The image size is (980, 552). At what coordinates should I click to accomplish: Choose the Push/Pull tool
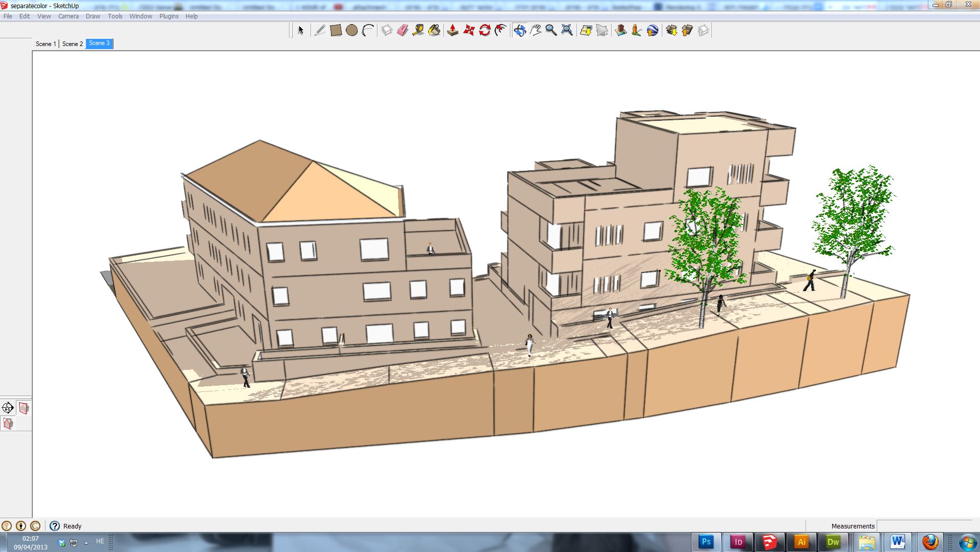point(453,30)
